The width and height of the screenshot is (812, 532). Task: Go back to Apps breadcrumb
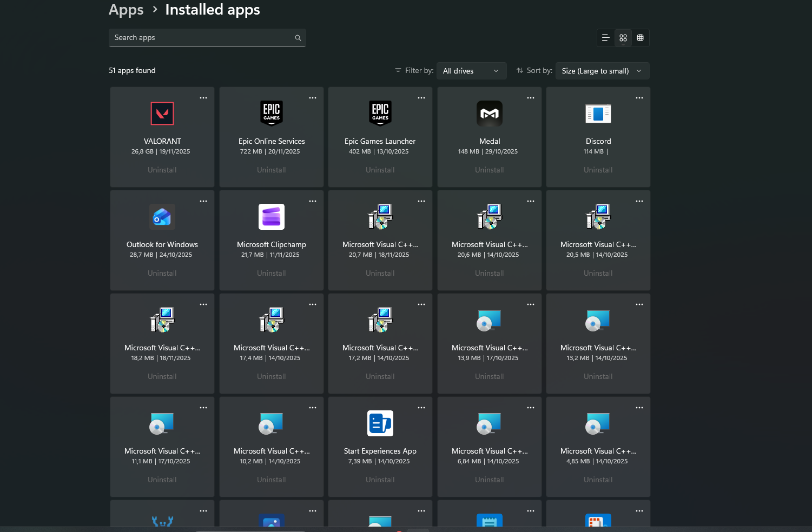126,10
